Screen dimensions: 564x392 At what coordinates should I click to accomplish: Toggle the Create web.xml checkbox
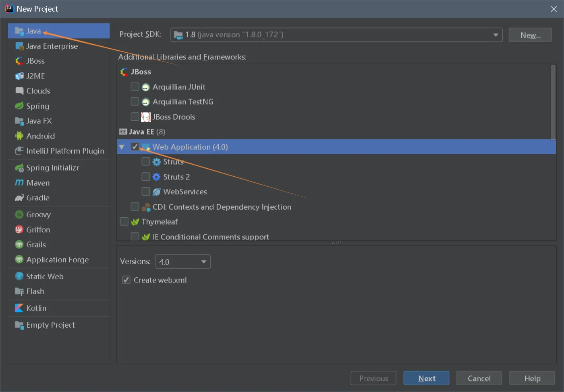(x=126, y=280)
